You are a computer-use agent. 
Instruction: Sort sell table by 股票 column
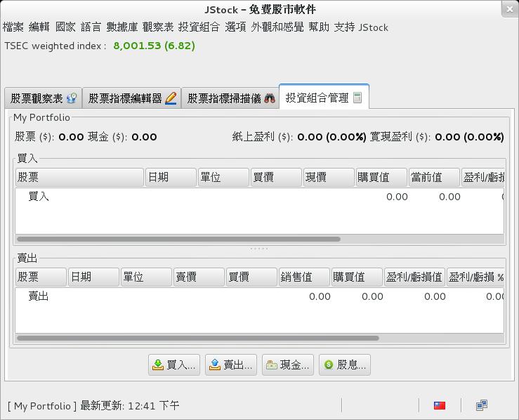coord(41,277)
